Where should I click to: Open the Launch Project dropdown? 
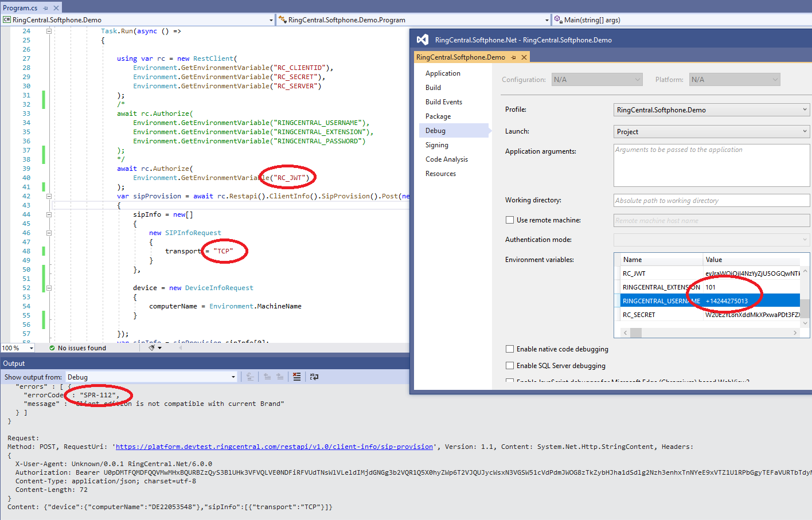(712, 132)
